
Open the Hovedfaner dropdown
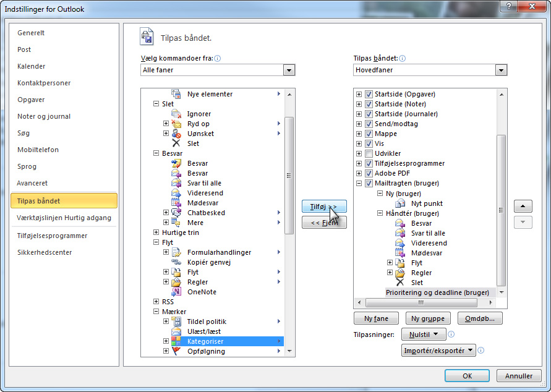pos(501,70)
